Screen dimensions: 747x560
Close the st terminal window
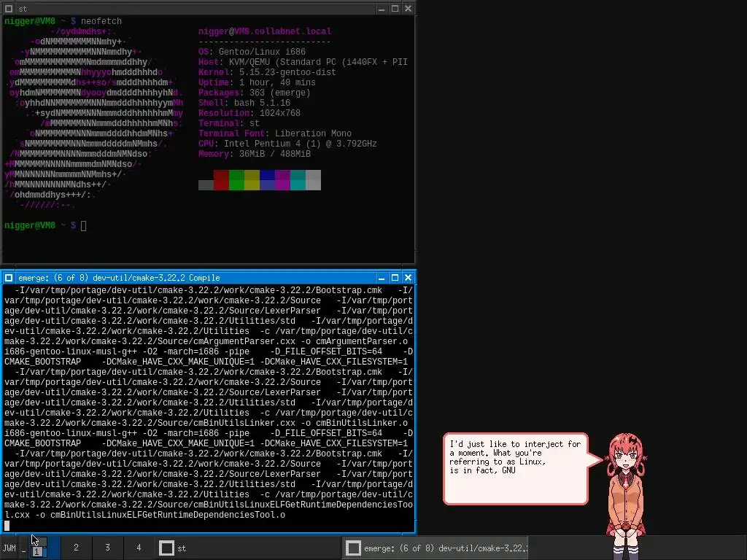[x=409, y=9]
